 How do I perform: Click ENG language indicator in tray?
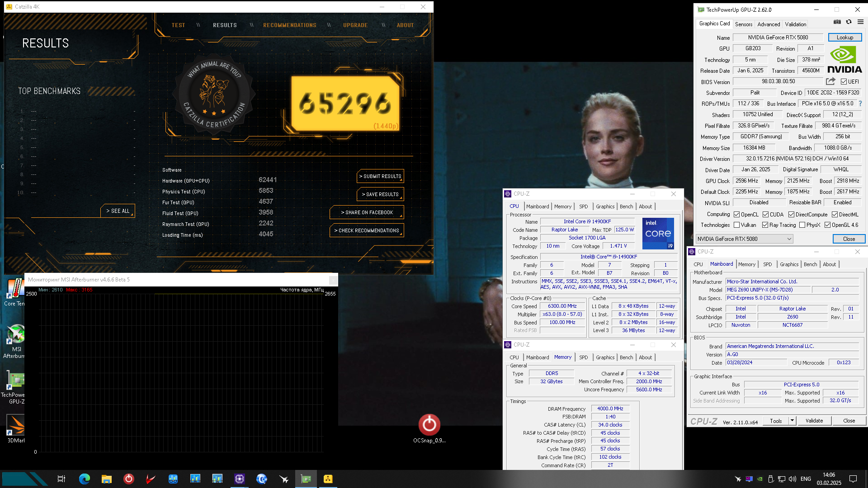coord(806,479)
